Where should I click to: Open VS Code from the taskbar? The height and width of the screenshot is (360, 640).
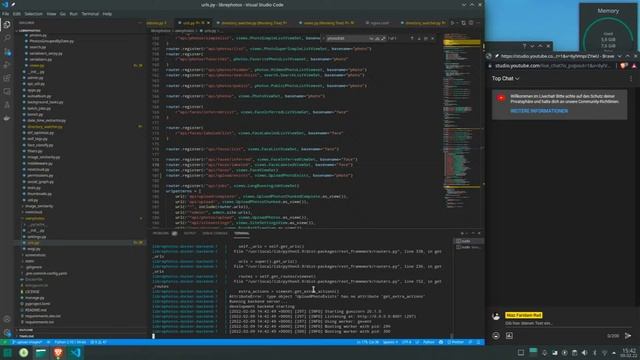(x=76, y=353)
